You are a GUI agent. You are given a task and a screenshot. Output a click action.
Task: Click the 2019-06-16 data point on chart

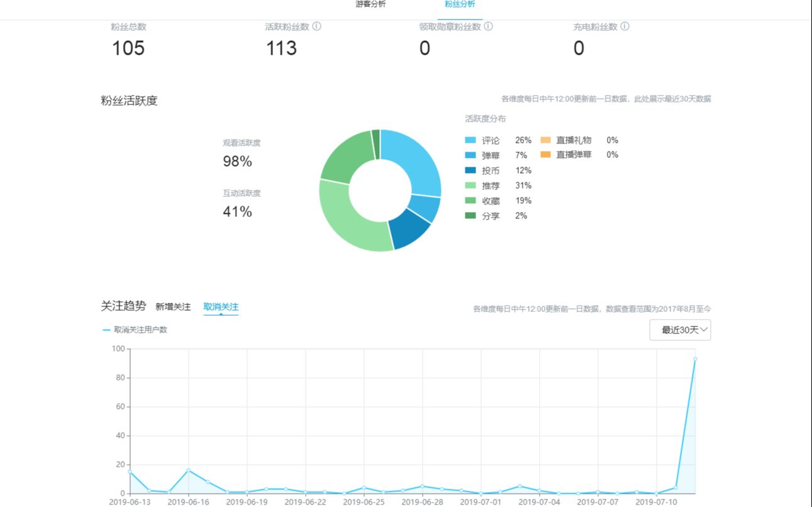coord(188,470)
